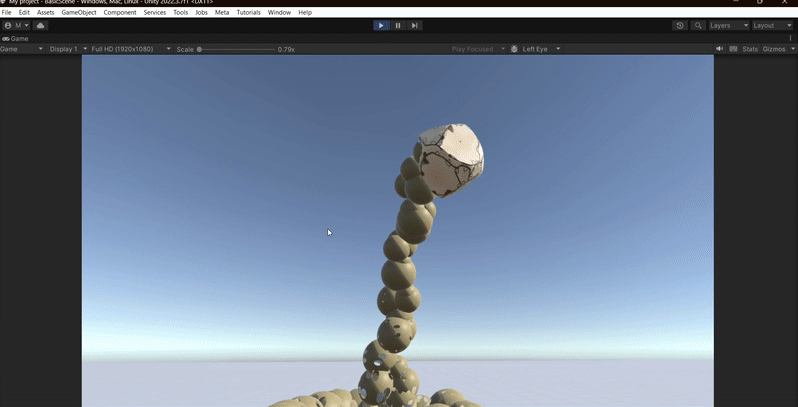Pause the running game

tap(398, 25)
